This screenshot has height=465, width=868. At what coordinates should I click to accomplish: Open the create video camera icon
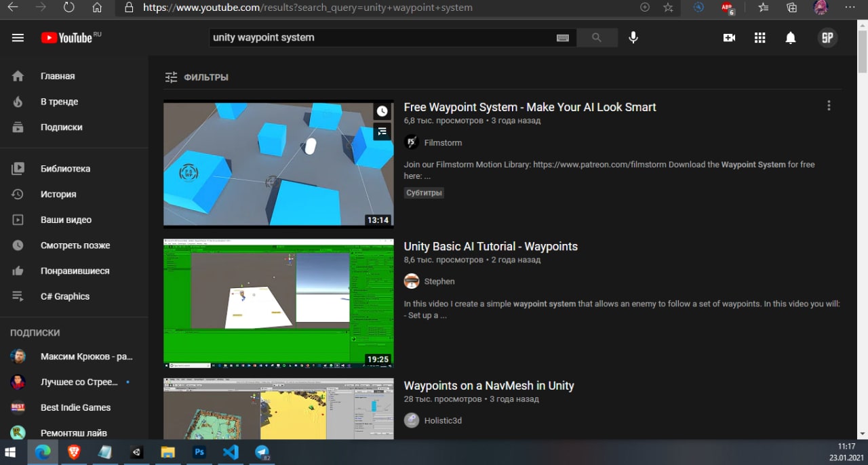729,38
